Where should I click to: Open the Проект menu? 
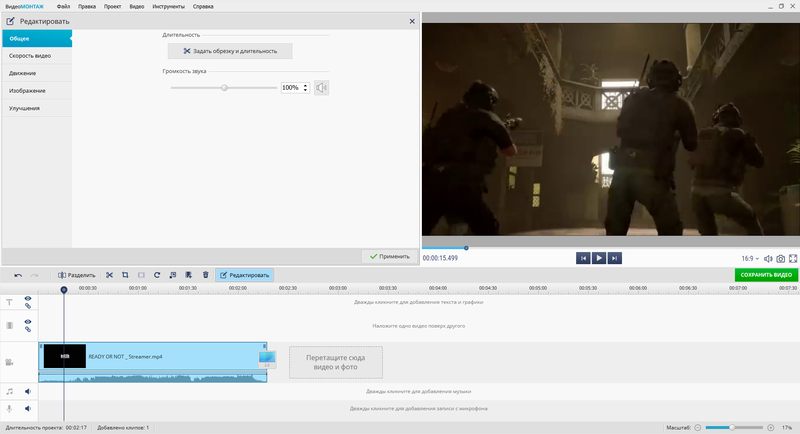tap(112, 7)
